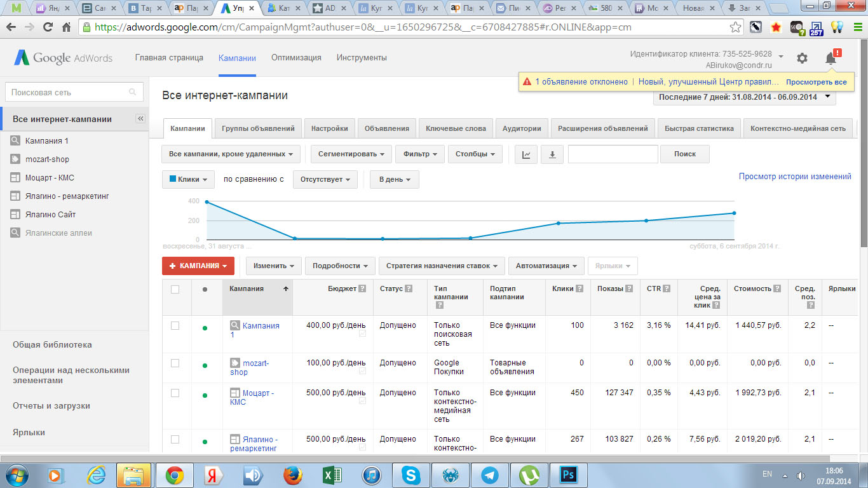
Task: Open the Windows Start menu
Action: point(17,475)
